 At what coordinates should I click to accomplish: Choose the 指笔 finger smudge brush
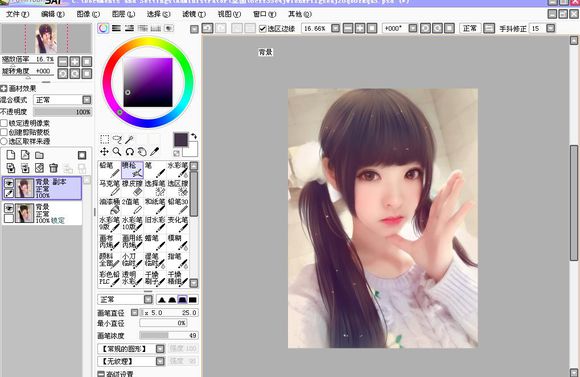pos(178,260)
